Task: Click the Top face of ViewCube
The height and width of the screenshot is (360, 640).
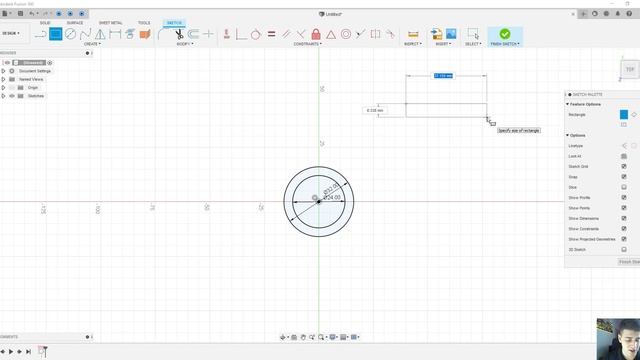Action: (x=630, y=69)
